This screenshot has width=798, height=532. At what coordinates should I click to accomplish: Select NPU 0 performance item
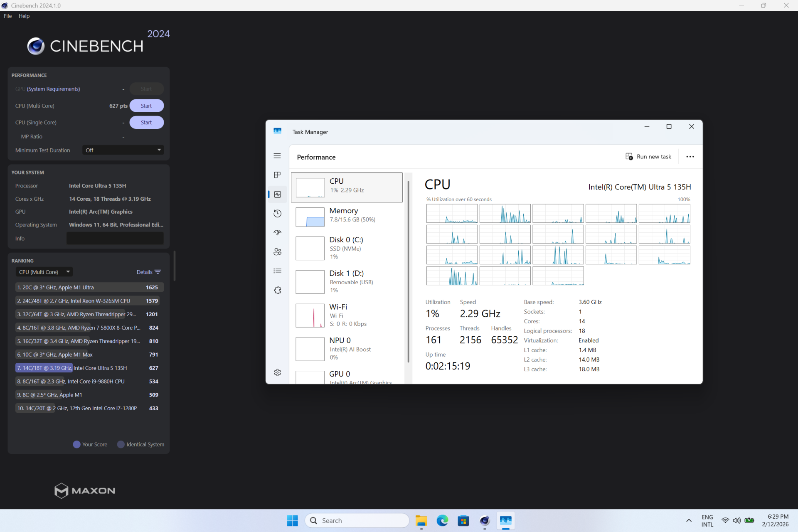click(347, 349)
